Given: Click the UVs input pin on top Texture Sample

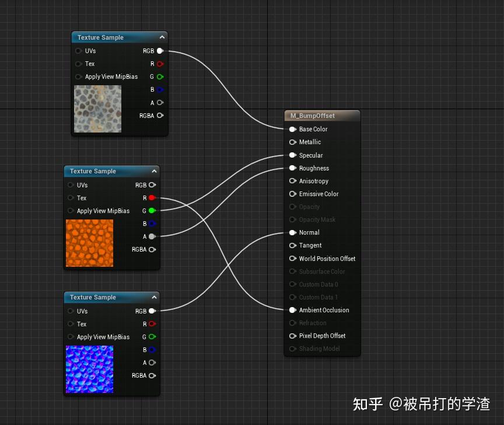Looking at the screenshot, I should [78, 51].
